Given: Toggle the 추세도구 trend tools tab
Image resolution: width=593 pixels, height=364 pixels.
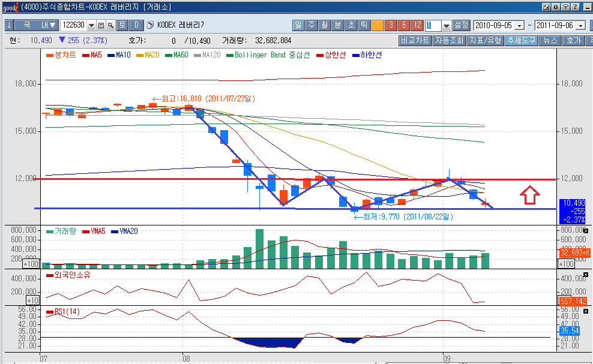Looking at the screenshot, I should click(521, 40).
